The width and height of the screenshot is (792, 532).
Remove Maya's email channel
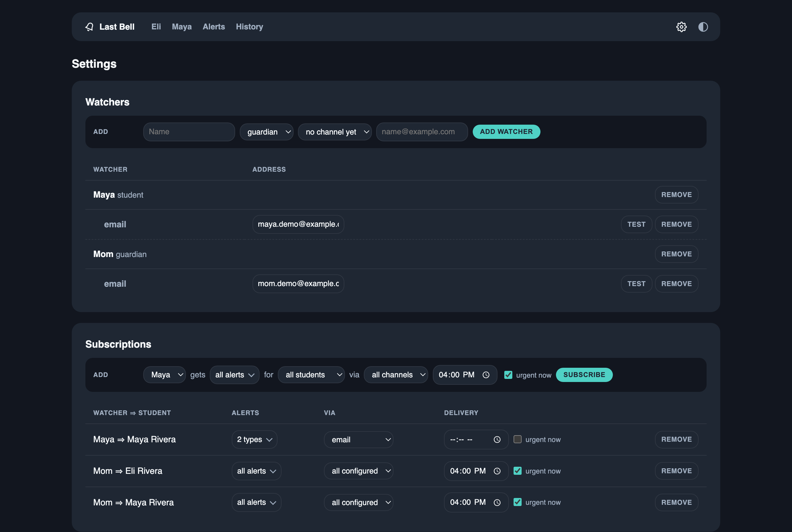pyautogui.click(x=676, y=225)
